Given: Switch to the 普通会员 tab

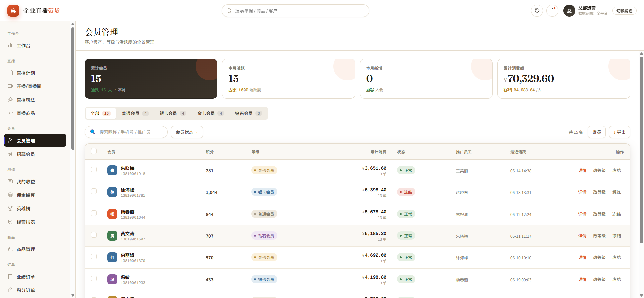Looking at the screenshot, I should tap(135, 113).
